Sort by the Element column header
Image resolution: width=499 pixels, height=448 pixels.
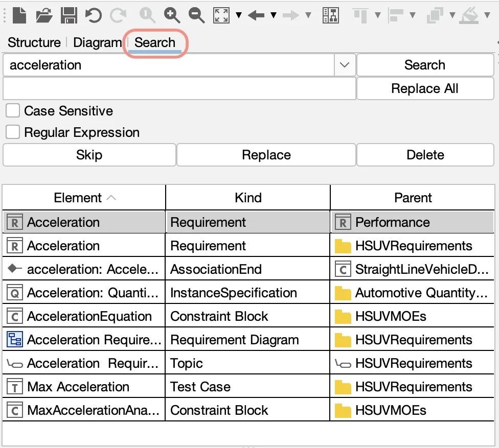[84, 198]
